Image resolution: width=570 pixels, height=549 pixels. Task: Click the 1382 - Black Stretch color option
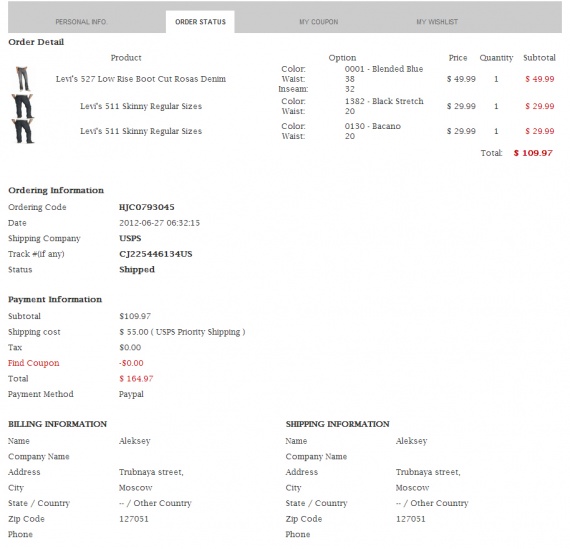click(x=384, y=101)
